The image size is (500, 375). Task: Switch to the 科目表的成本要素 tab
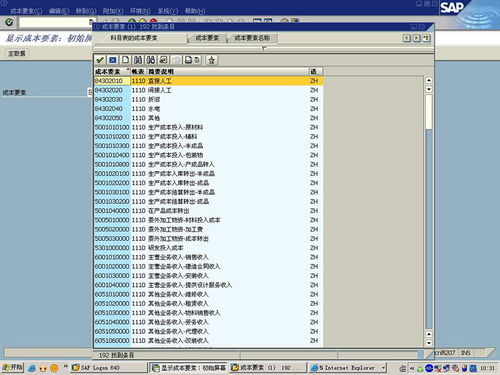pyautogui.click(x=134, y=38)
